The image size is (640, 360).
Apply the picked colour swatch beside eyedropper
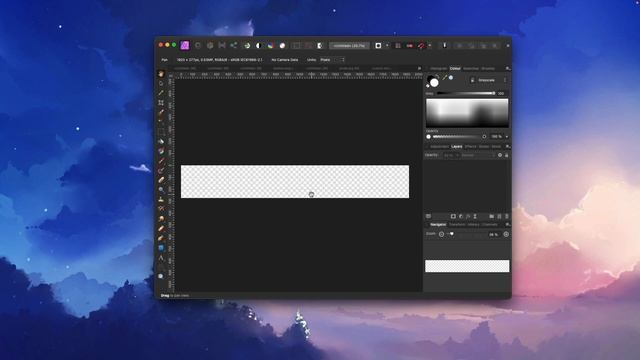pyautogui.click(x=451, y=78)
